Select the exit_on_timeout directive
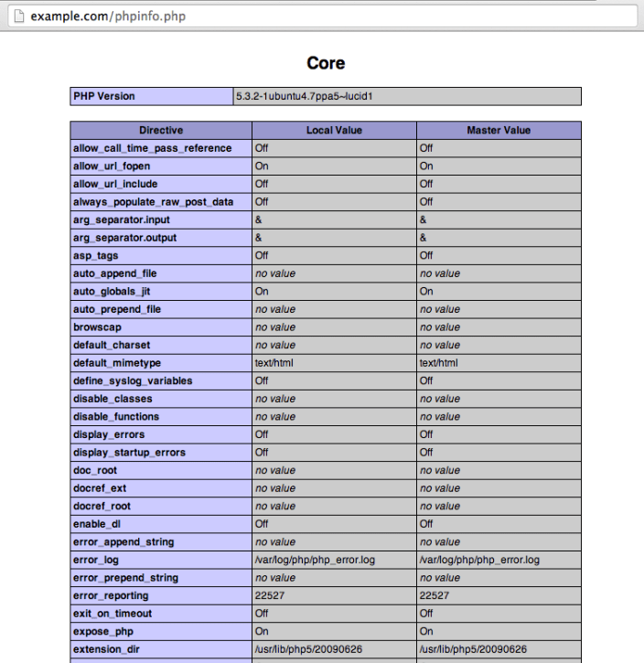 pyautogui.click(x=113, y=614)
